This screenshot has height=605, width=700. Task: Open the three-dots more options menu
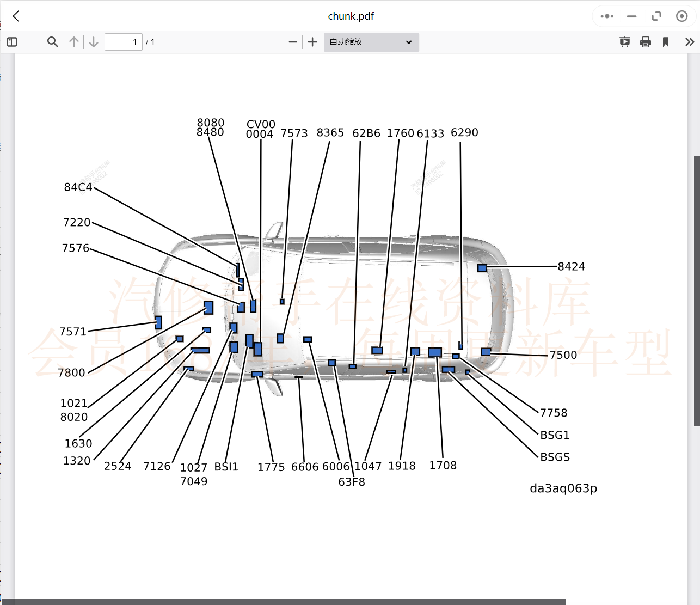point(607,16)
